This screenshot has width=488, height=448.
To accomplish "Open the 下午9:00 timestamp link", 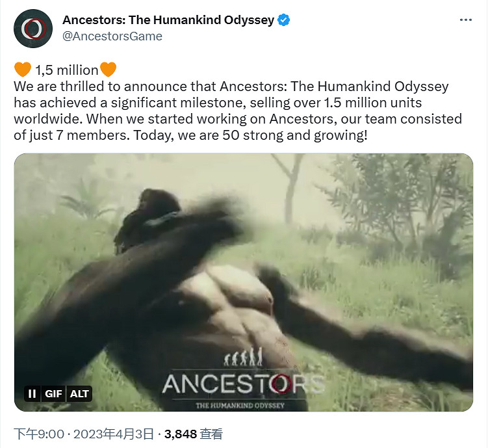I will pyautogui.click(x=39, y=434).
